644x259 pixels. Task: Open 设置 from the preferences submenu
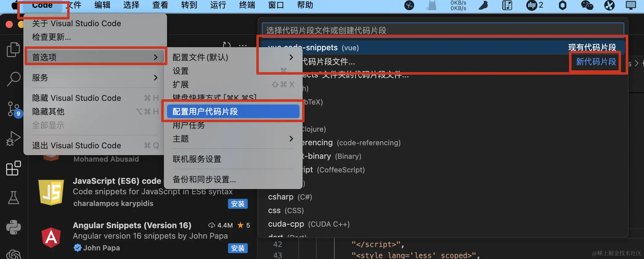[233, 71]
